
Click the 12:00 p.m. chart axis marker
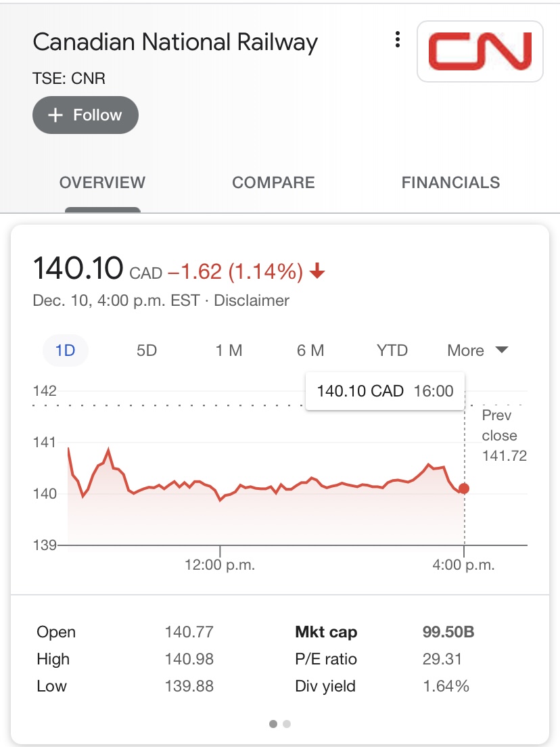pyautogui.click(x=220, y=565)
